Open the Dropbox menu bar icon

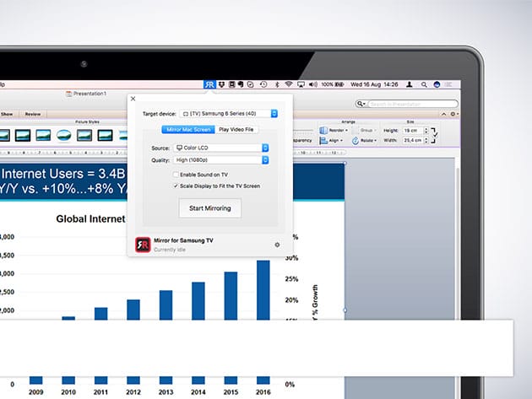[220, 84]
